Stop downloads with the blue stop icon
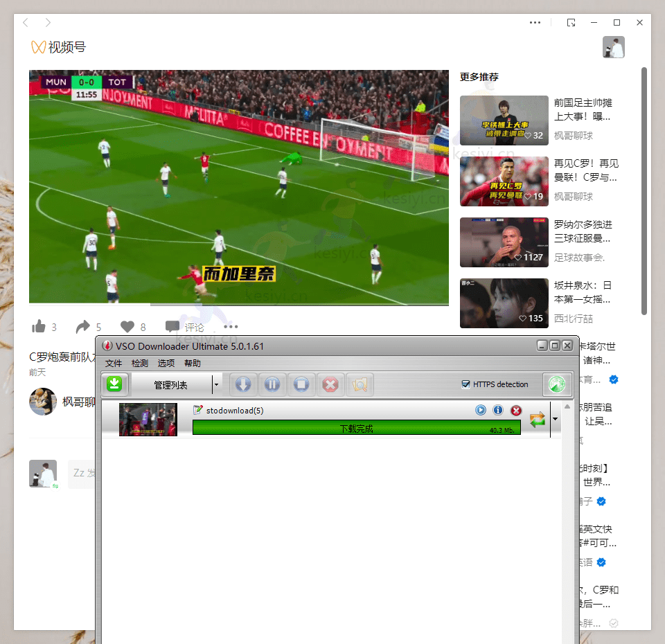The width and height of the screenshot is (665, 644). (x=301, y=384)
